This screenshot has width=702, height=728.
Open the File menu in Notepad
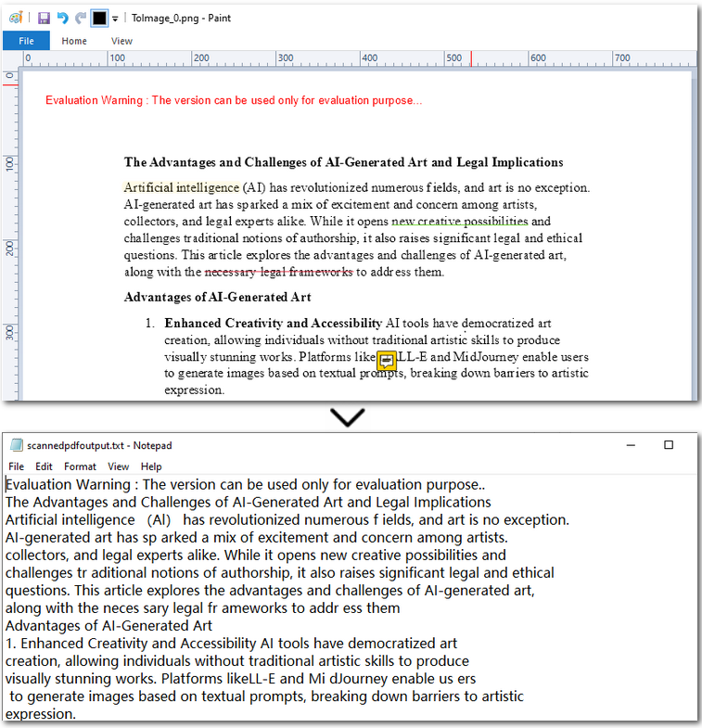pos(17,466)
